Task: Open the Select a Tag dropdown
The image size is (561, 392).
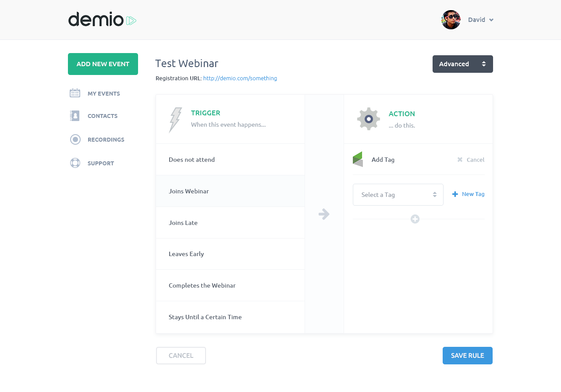Action: click(398, 195)
